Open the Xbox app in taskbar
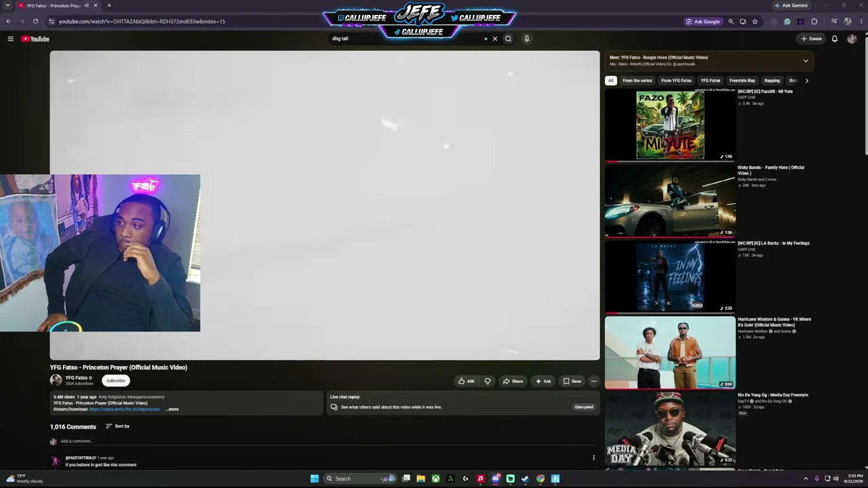This screenshot has height=488, width=868. coord(435,479)
